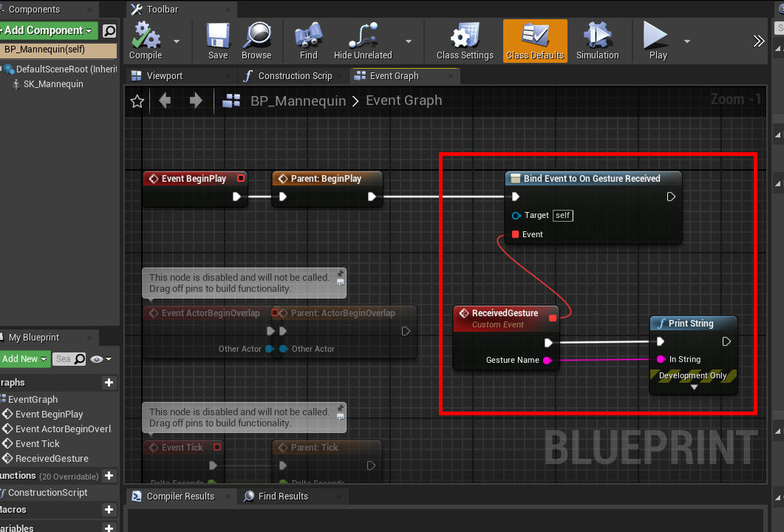Expand the Play options dropdown arrow

coord(687,41)
